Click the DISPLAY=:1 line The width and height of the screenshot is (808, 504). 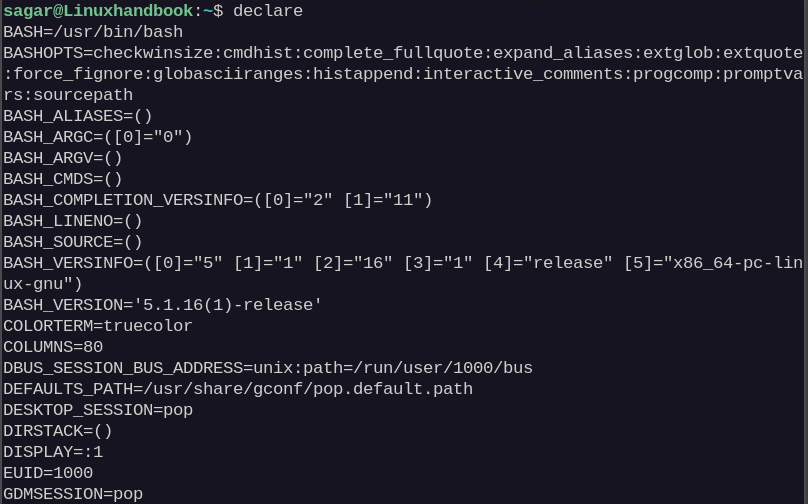point(53,452)
